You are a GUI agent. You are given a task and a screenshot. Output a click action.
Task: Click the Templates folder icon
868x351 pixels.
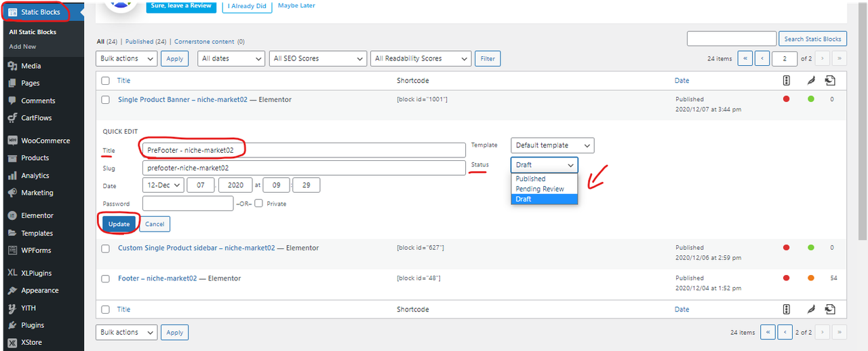click(12, 233)
